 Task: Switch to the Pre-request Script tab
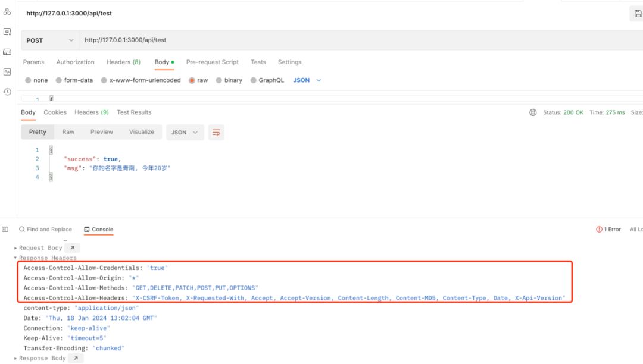(x=212, y=62)
